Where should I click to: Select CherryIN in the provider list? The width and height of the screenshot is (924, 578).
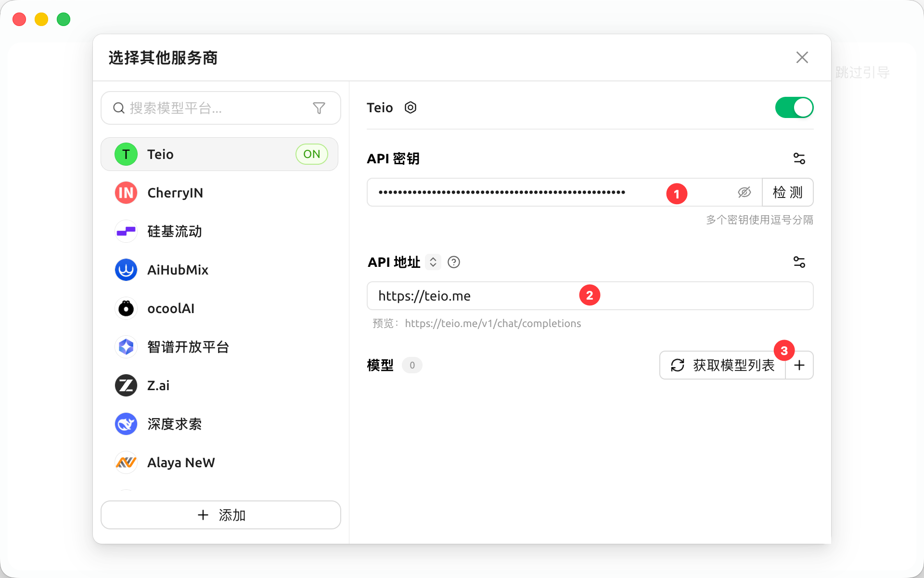click(x=219, y=193)
